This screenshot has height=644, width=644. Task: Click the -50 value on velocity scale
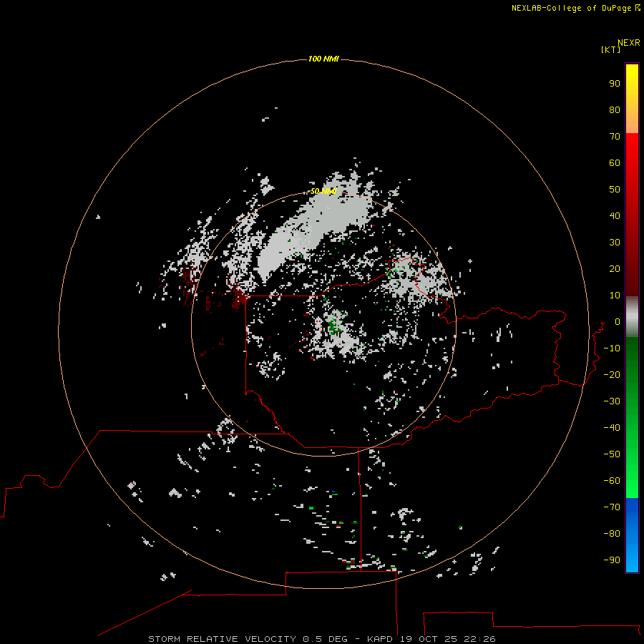pos(612,454)
